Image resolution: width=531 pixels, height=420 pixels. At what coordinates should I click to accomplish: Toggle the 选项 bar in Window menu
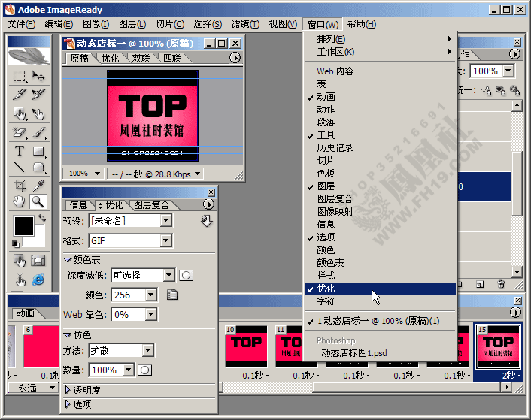click(381, 237)
